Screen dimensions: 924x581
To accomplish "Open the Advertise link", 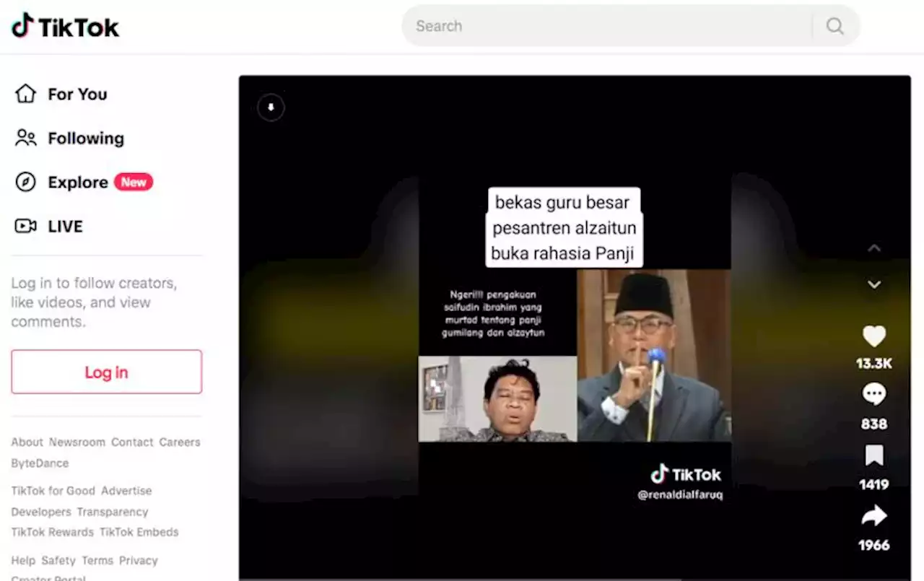I will [x=126, y=490].
